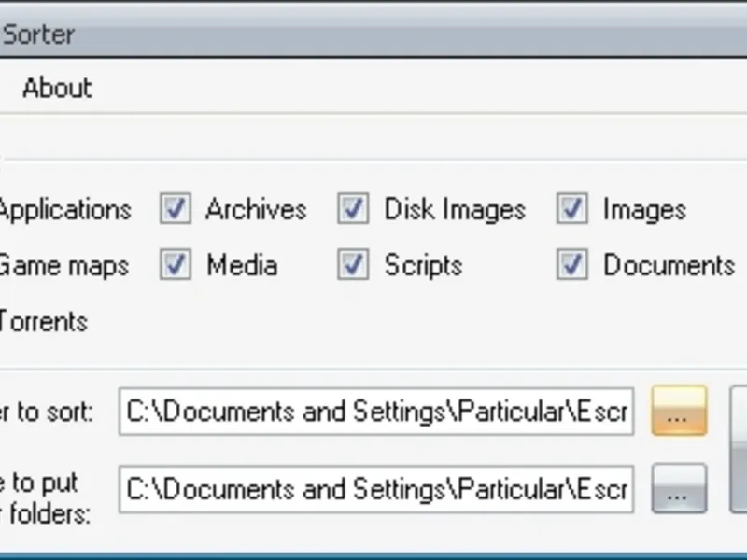Toggle the Media checkbox

point(175,265)
